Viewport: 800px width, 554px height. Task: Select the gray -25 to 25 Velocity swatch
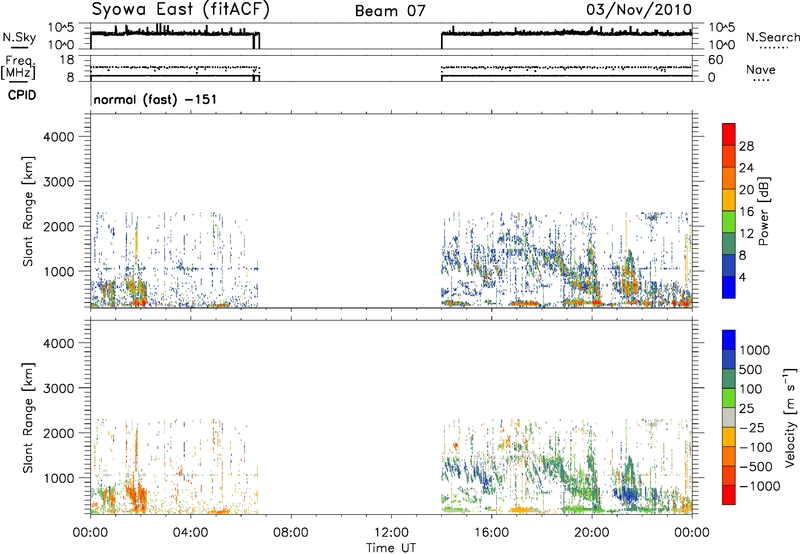pyautogui.click(x=729, y=417)
